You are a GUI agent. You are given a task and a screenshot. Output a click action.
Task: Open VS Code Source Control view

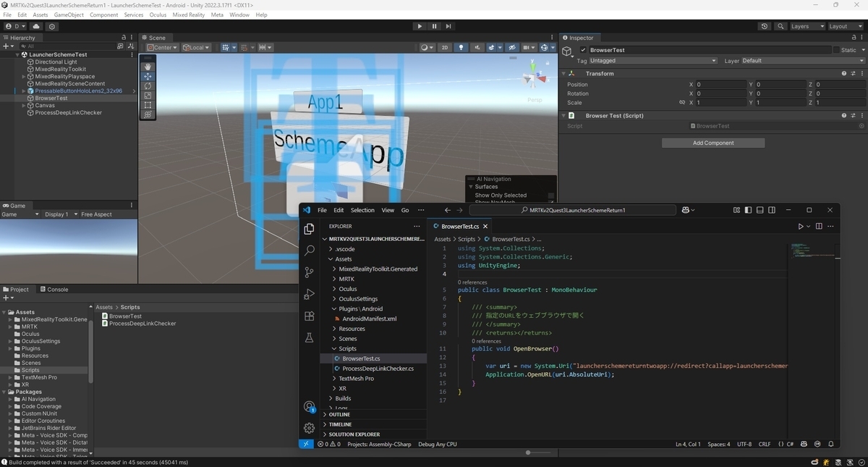click(310, 272)
